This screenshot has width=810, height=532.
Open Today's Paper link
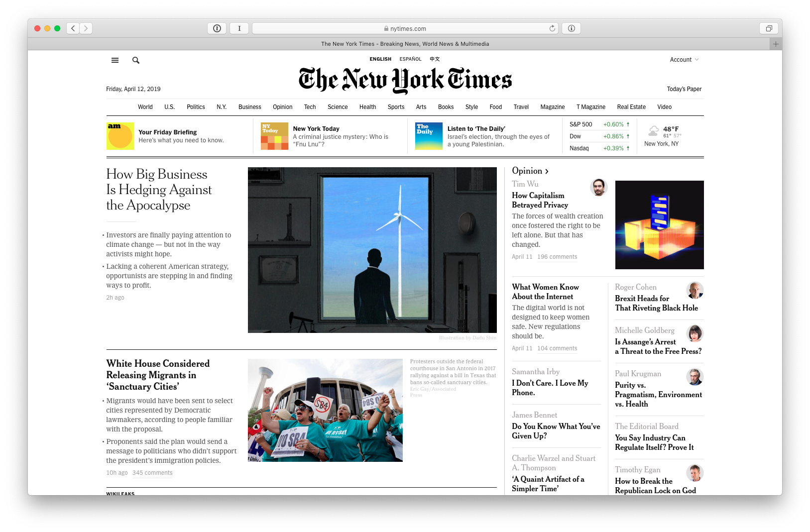pos(685,89)
